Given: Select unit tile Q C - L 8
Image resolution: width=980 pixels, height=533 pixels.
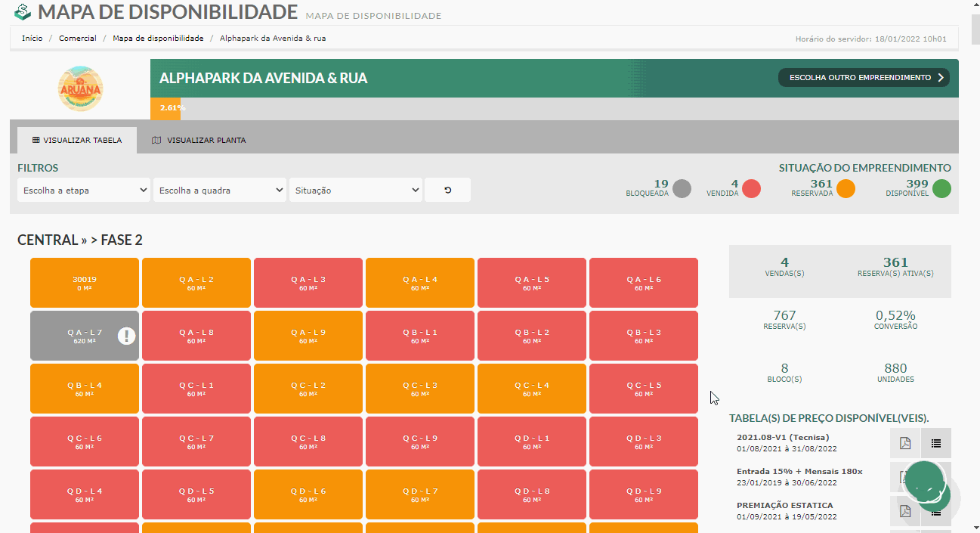Looking at the screenshot, I should (x=308, y=442).
